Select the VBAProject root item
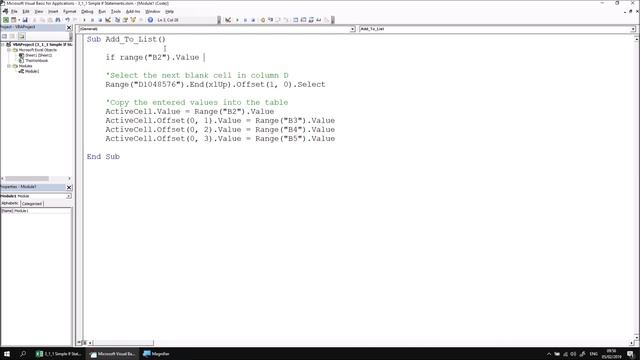This screenshot has width=640, height=360. [42, 44]
